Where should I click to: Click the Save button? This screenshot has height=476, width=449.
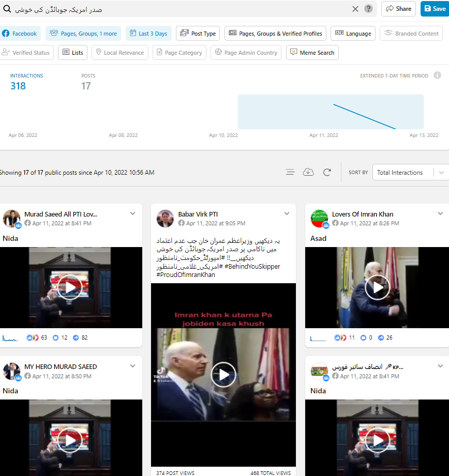[435, 9]
